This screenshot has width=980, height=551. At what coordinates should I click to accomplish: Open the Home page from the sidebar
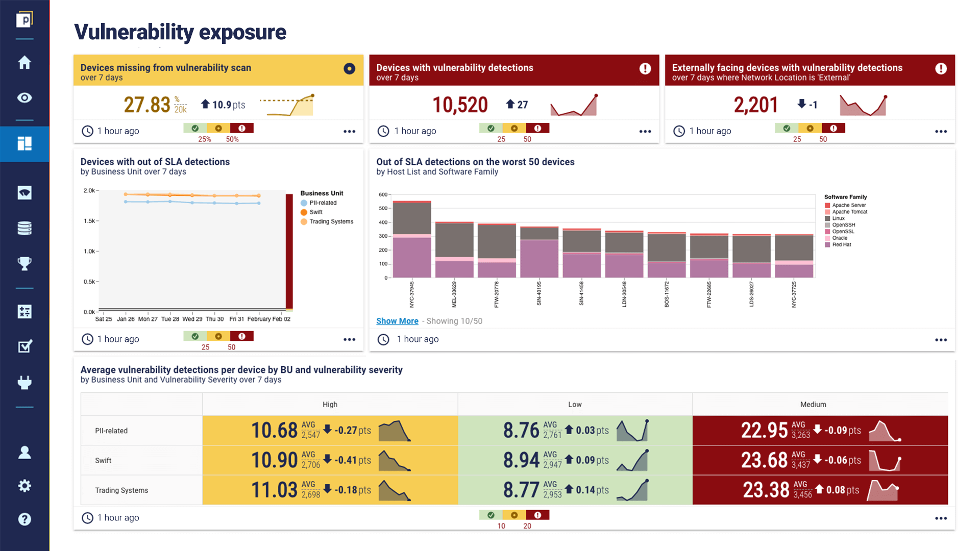24,63
